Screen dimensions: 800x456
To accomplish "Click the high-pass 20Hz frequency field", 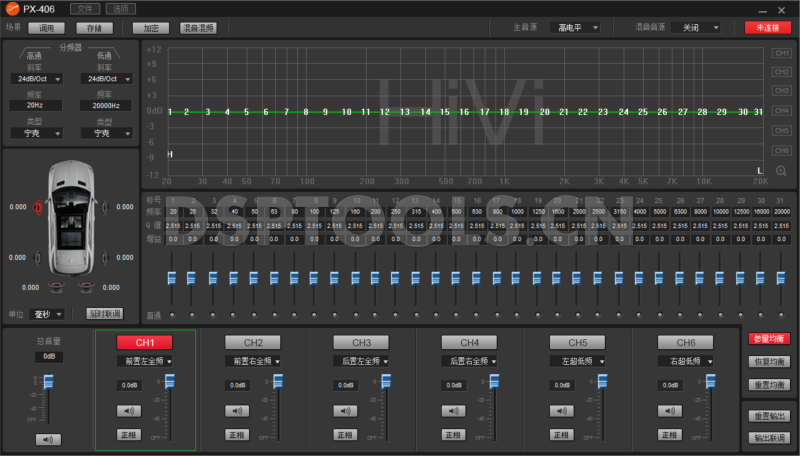I will pyautogui.click(x=35, y=104).
